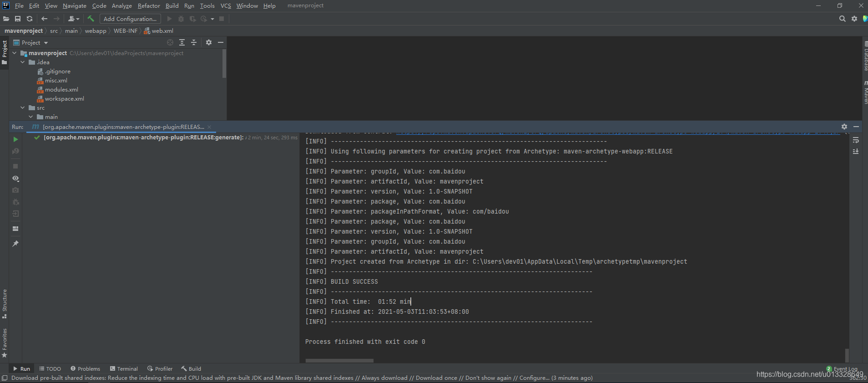Toggle the Pin Tab icon in Run panel
868x383 pixels.
click(15, 244)
